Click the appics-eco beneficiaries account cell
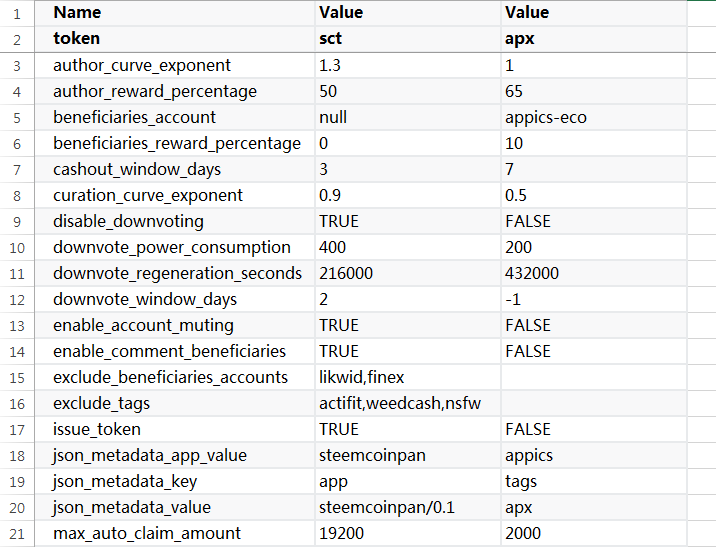 click(x=546, y=117)
